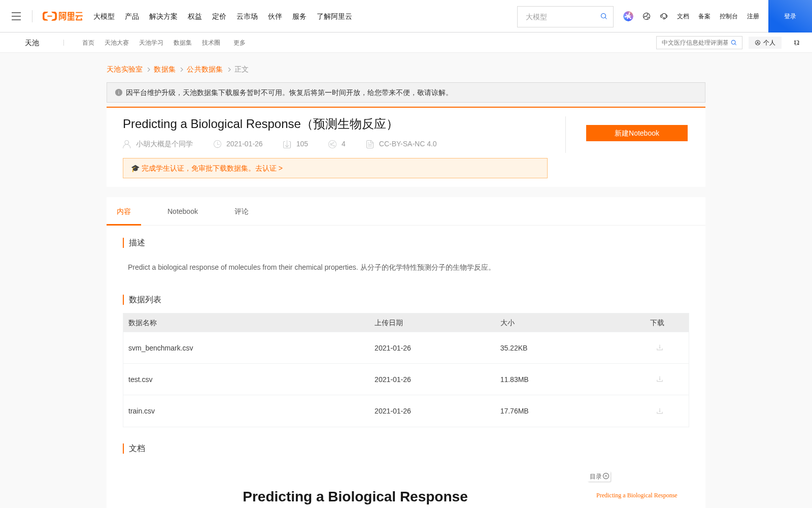This screenshot has height=508, width=812.
Task: Download svm_benchmark.csv via its download icon
Action: 660,347
